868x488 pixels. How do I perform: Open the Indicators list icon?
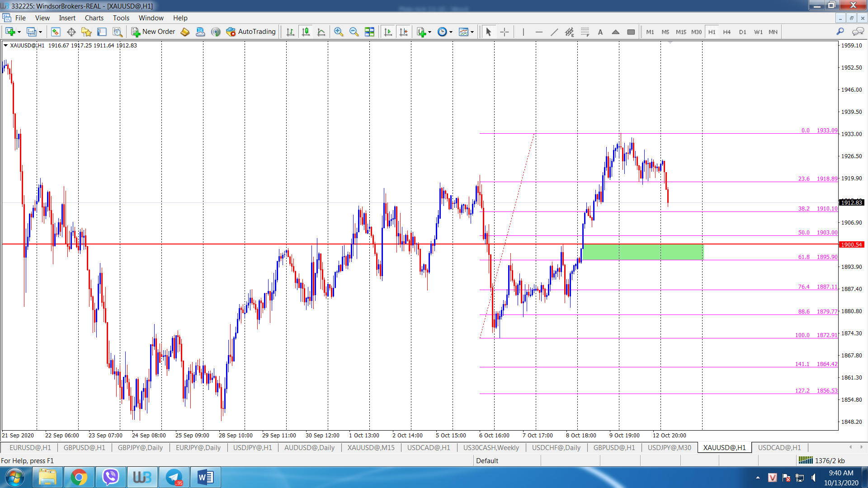point(421,32)
